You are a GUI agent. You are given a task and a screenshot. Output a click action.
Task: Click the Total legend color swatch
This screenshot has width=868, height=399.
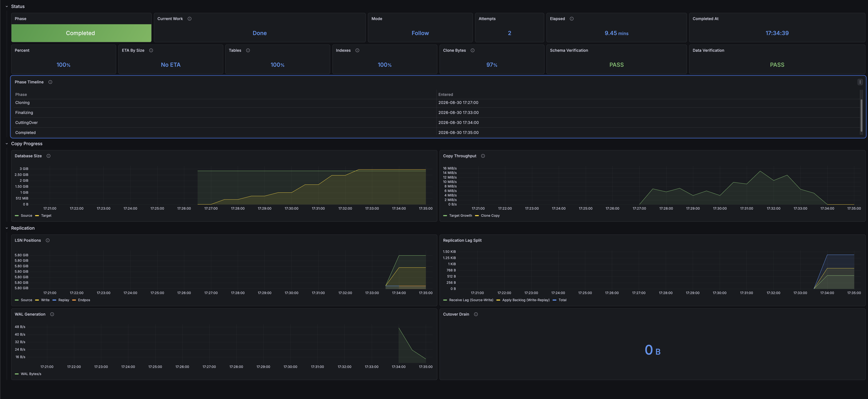point(554,300)
